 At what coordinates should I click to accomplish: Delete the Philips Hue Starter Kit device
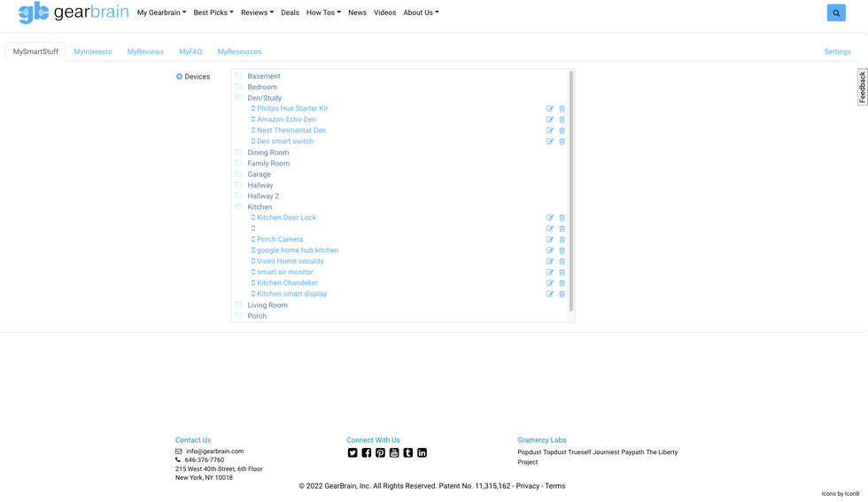(x=562, y=109)
